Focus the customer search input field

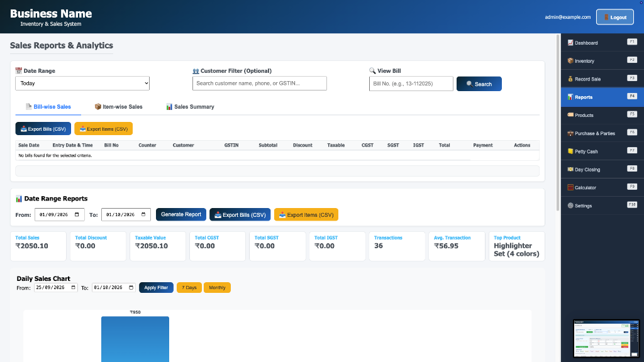(260, 84)
